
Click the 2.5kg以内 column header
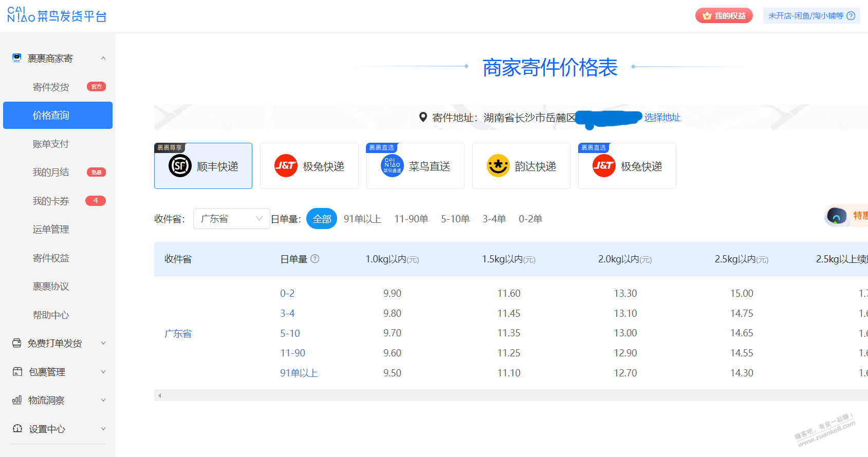742,259
